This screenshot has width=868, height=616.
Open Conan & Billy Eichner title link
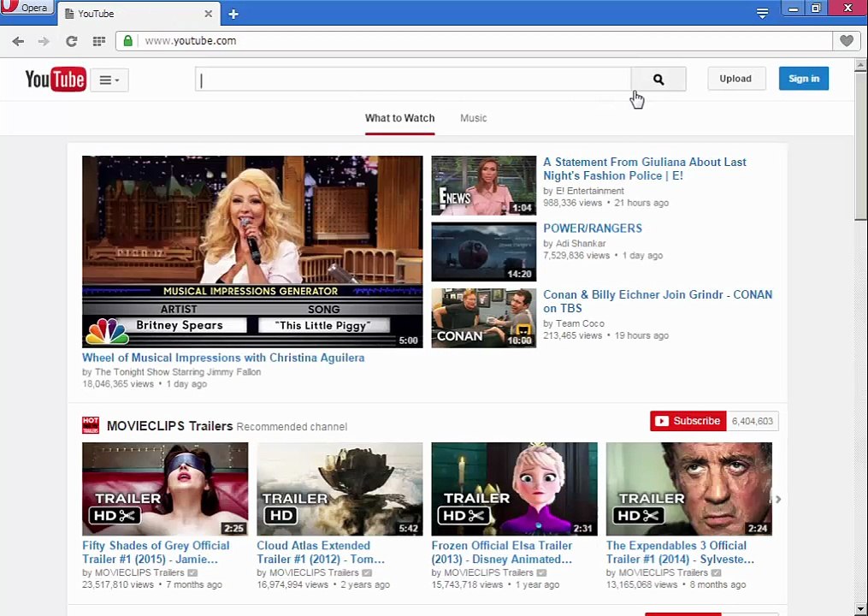click(658, 301)
